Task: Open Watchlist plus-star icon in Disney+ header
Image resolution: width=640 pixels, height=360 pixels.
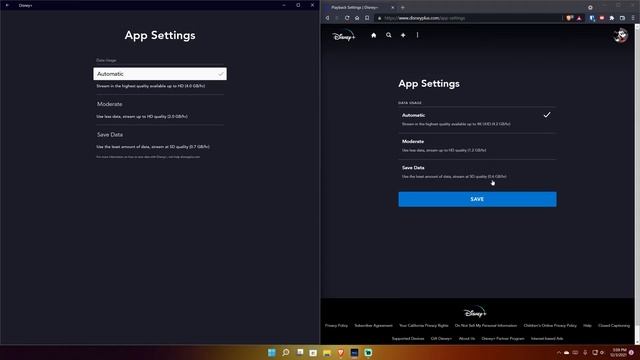Action: coord(403,35)
